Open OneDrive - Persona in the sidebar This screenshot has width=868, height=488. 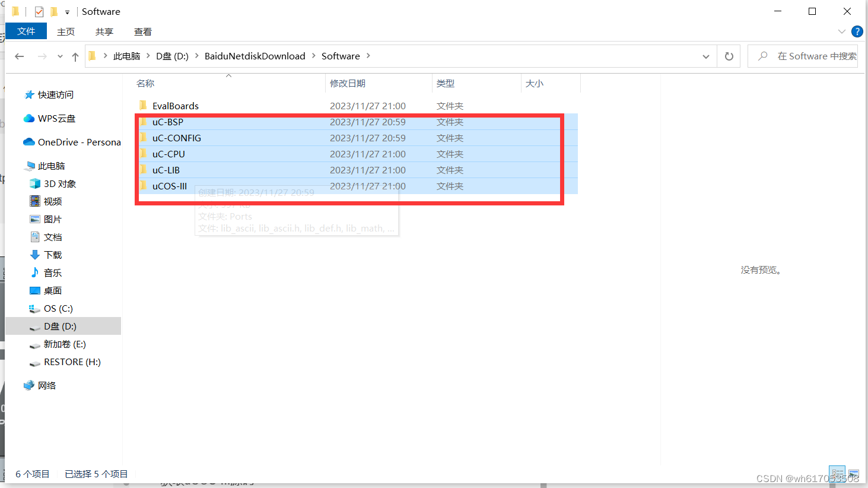[80, 142]
